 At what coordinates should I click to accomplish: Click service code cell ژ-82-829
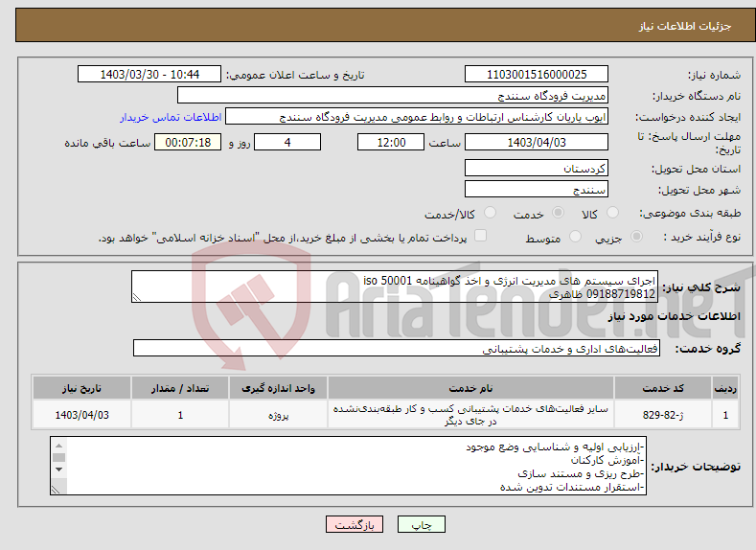[662, 415]
